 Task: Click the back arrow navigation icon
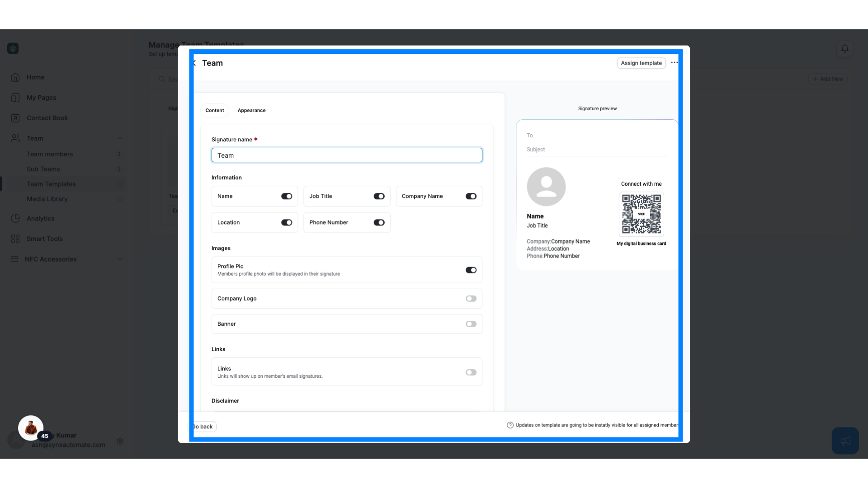pyautogui.click(x=194, y=62)
